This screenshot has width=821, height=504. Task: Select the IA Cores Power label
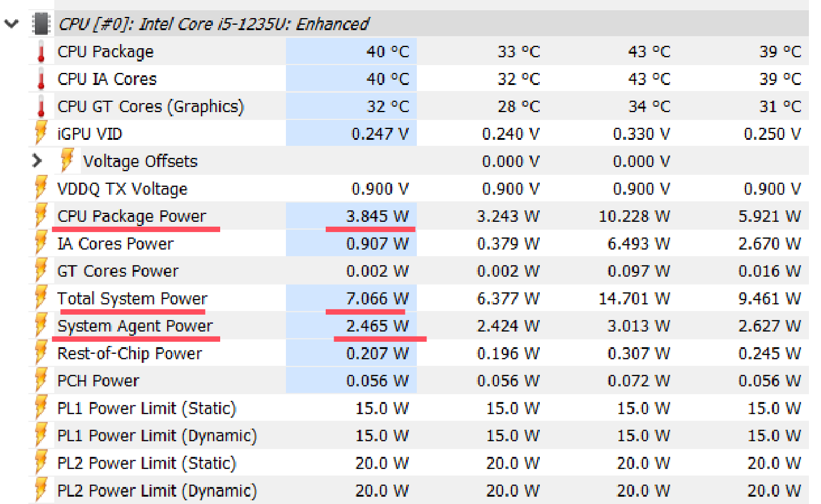pyautogui.click(x=116, y=244)
